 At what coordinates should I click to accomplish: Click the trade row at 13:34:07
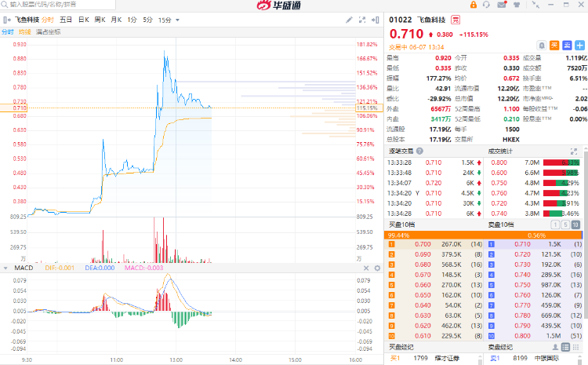(x=434, y=183)
